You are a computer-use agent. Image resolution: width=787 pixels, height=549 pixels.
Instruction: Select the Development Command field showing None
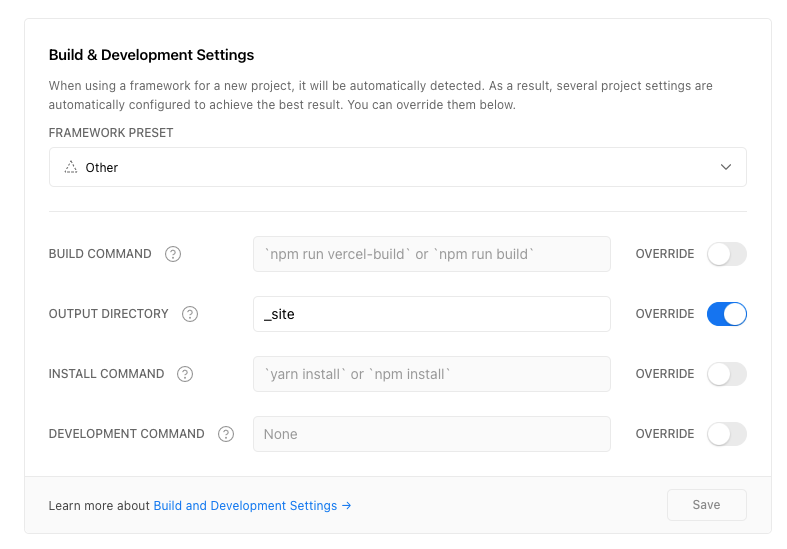click(431, 434)
